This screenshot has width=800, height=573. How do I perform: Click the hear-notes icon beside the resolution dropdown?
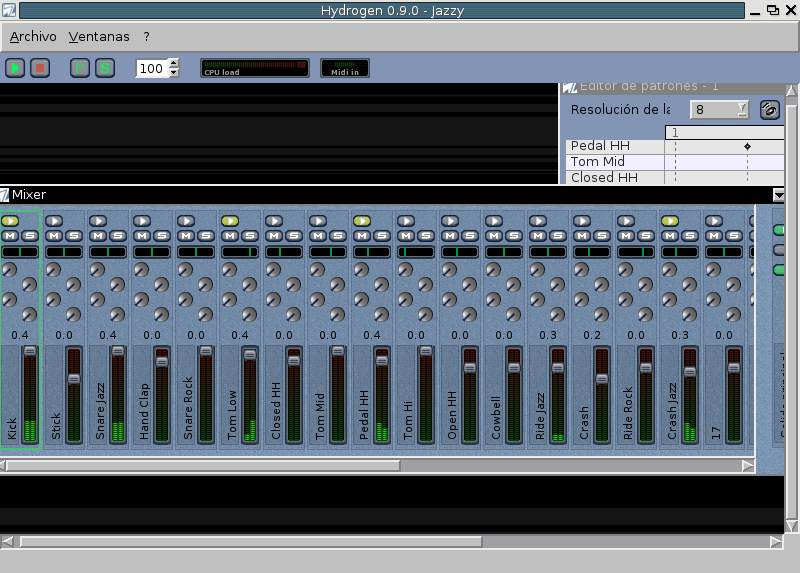(770, 110)
